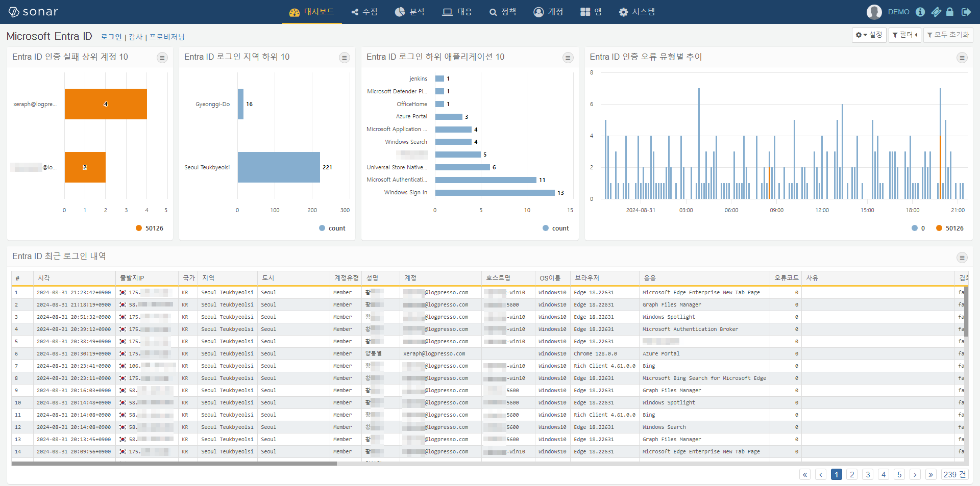Click the Seoul Teukbyeolsi bar
The height and width of the screenshot is (486, 980).
click(279, 167)
